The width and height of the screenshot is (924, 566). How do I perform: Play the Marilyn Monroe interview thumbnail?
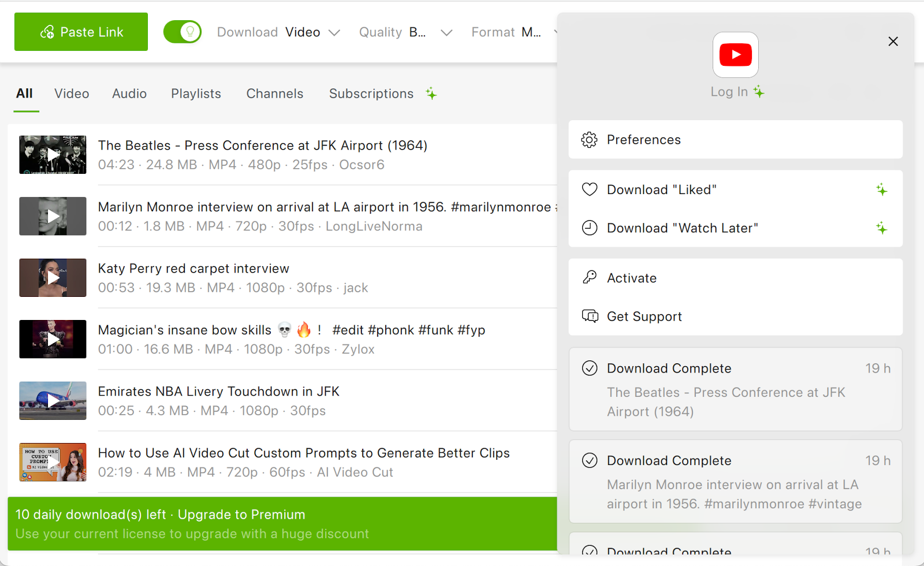[x=53, y=216]
